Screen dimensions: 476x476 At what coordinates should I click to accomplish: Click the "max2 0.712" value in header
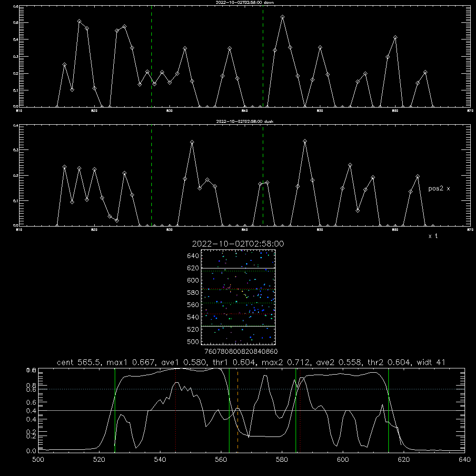tap(286, 362)
